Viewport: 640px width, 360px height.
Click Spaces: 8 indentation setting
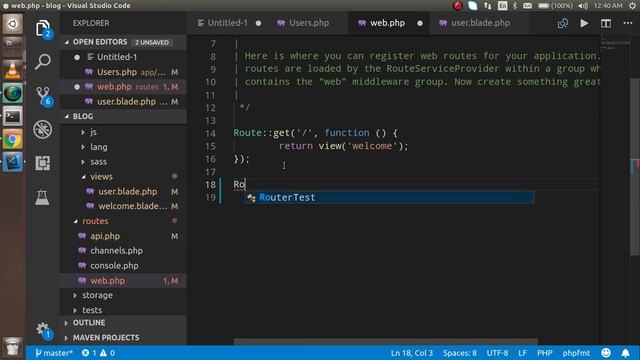460,353
